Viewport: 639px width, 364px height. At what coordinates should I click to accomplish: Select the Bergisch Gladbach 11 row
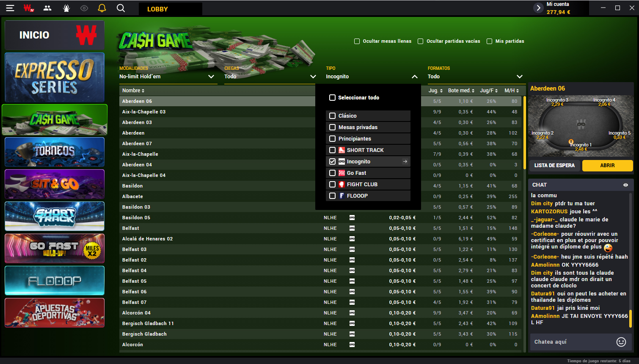coord(321,323)
